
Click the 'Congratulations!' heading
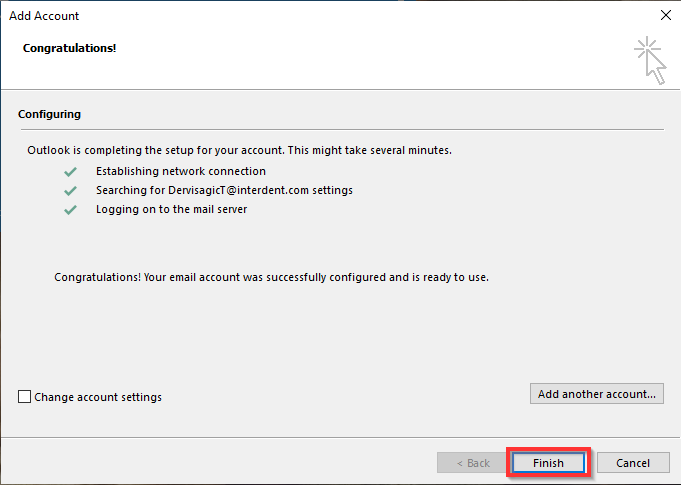click(x=69, y=48)
